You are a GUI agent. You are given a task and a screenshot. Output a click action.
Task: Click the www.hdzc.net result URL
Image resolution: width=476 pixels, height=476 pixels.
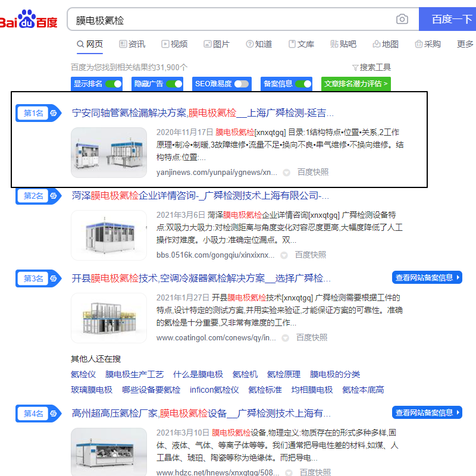pyautogui.click(x=218, y=472)
